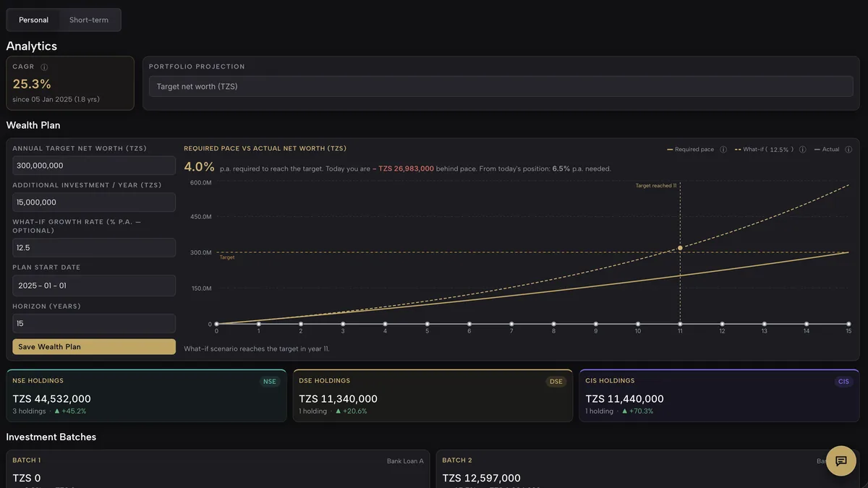Edit the What-if Growth Rate field
The height and width of the screenshot is (488, 868).
point(94,248)
